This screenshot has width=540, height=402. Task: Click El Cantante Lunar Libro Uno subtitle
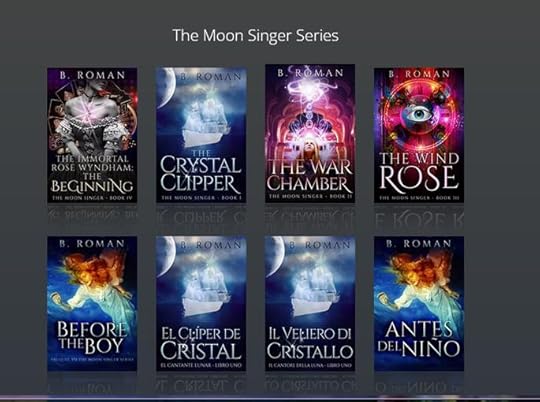coord(201,365)
